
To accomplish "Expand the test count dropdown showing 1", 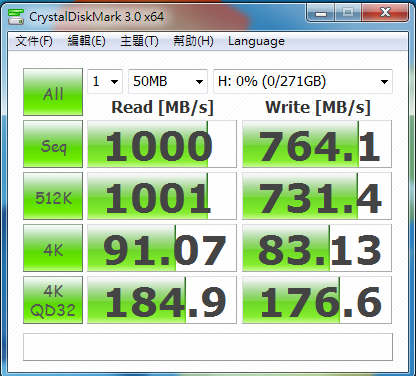I will click(x=105, y=81).
